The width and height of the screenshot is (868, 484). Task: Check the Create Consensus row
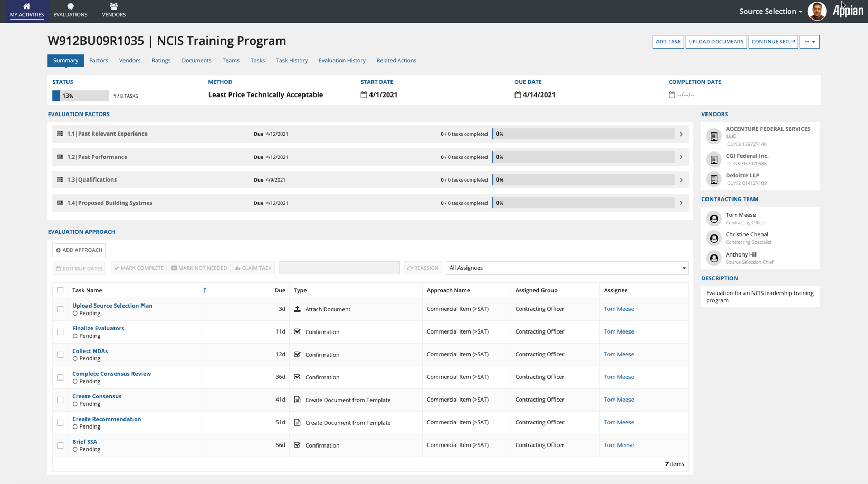point(60,400)
